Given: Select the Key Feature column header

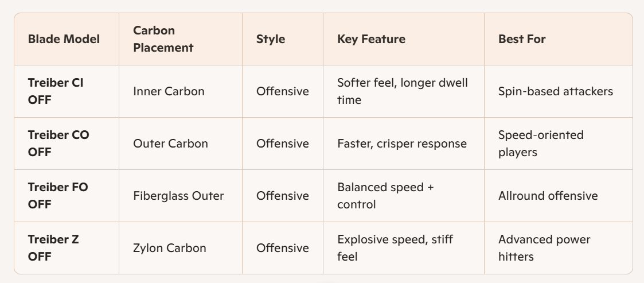Looking at the screenshot, I should pos(371,39).
